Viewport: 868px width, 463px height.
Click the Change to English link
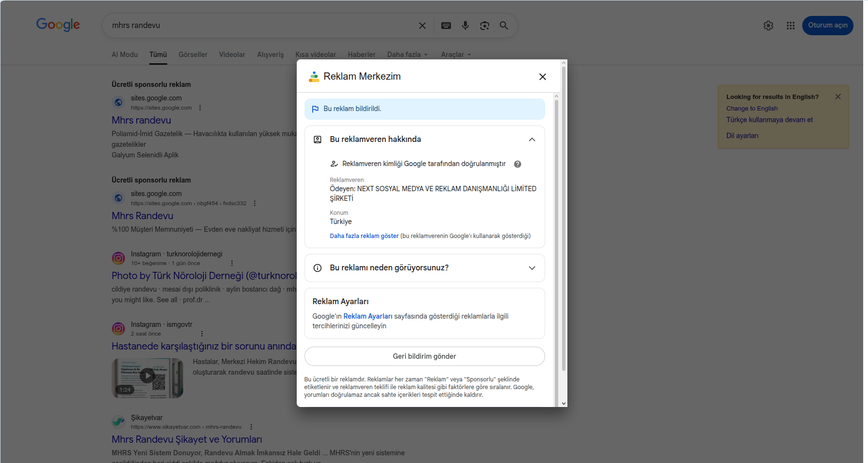click(752, 109)
